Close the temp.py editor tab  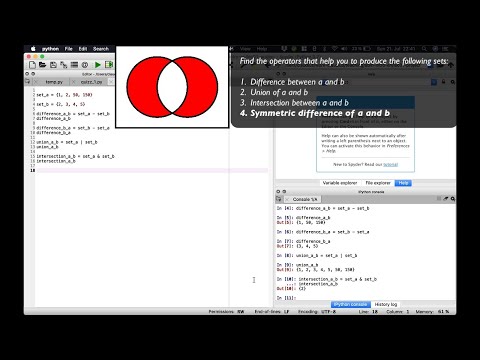(x=36, y=82)
